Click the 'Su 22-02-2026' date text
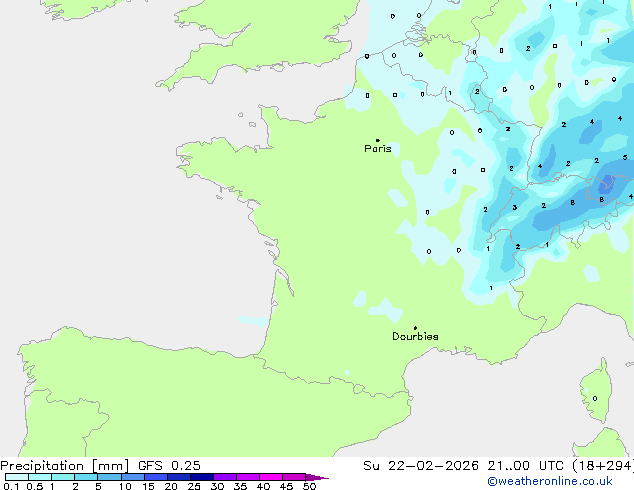This screenshot has height=490, width=634. 421,466
